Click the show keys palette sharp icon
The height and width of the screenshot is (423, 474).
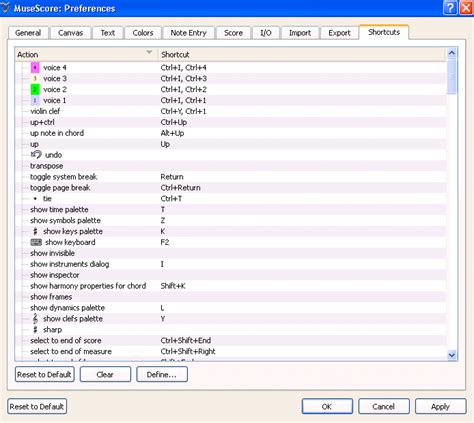coord(35,231)
